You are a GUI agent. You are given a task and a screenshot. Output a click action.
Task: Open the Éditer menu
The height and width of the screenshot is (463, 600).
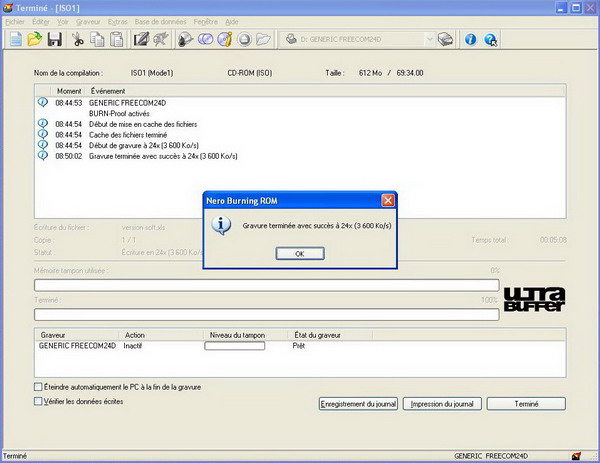[41, 22]
